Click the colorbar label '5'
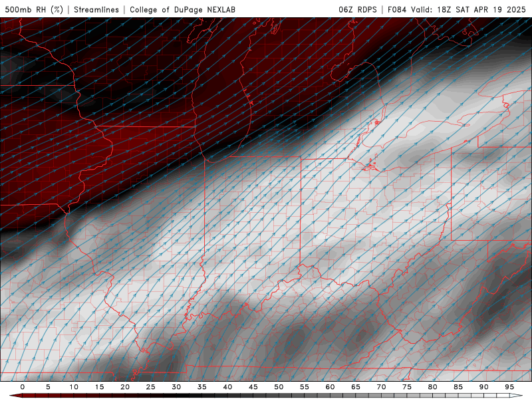 pyautogui.click(x=48, y=387)
